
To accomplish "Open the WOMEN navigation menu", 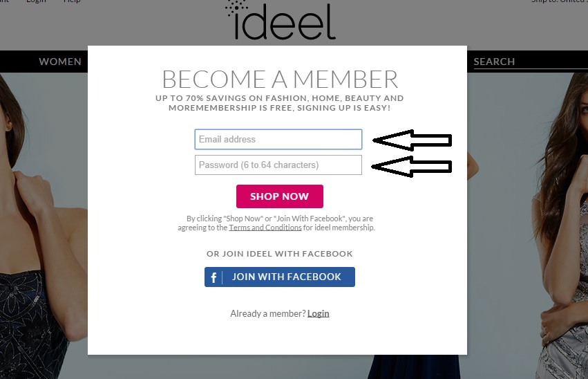I will point(60,62).
